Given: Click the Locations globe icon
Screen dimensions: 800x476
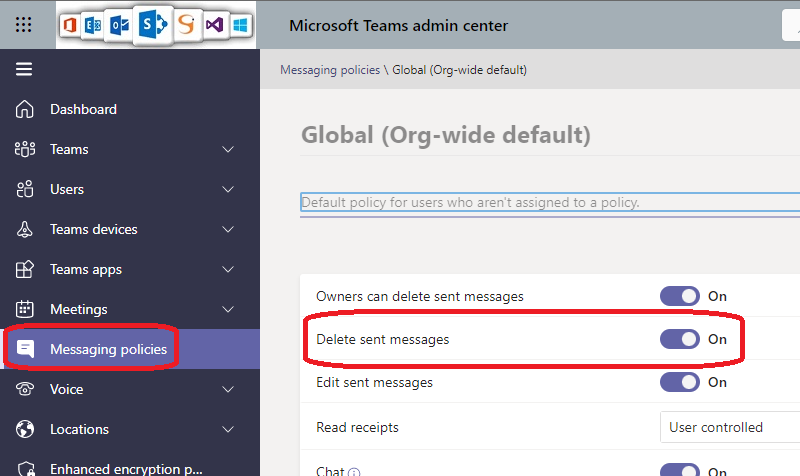Looking at the screenshot, I should point(24,429).
